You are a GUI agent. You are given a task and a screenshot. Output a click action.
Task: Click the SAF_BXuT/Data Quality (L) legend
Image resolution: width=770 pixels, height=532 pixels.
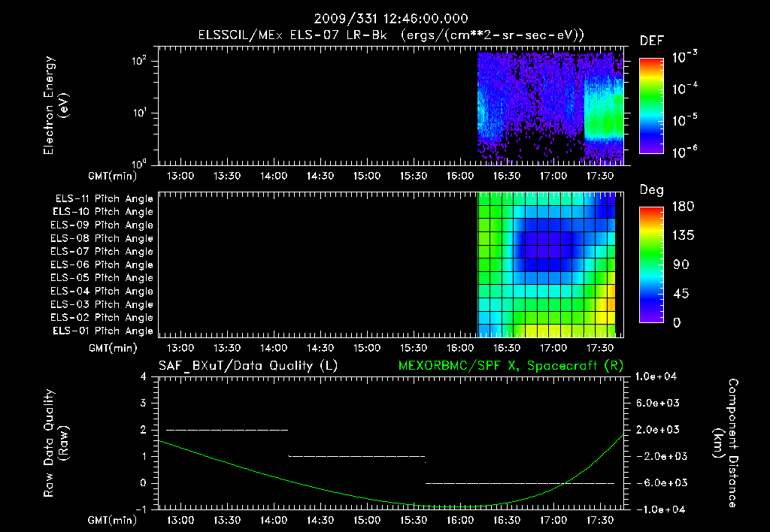[248, 366]
